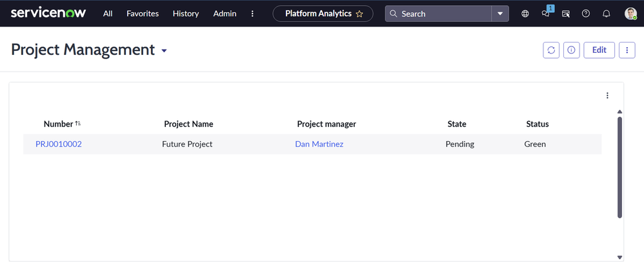Open the widget options kebab menu
The image size is (644, 267).
607,95
